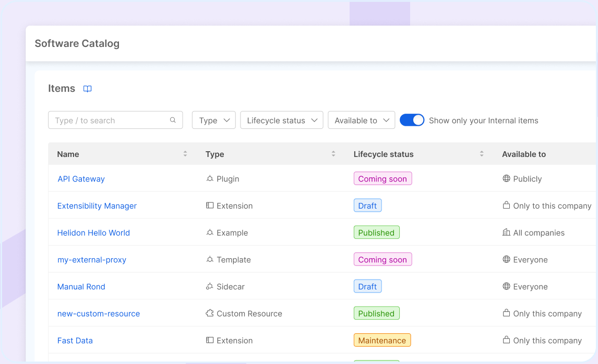
Task: Click the Plugin icon in API Gateway row
Action: [x=210, y=178]
